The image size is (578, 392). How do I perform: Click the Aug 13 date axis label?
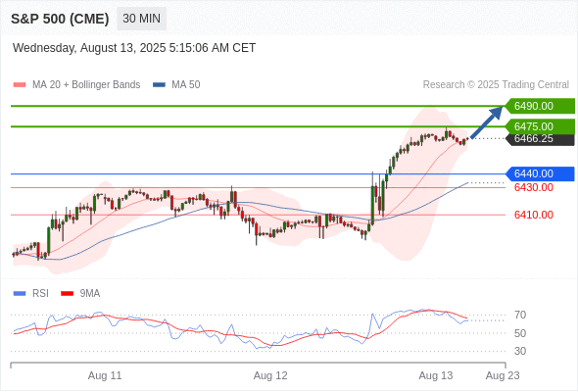(436, 375)
